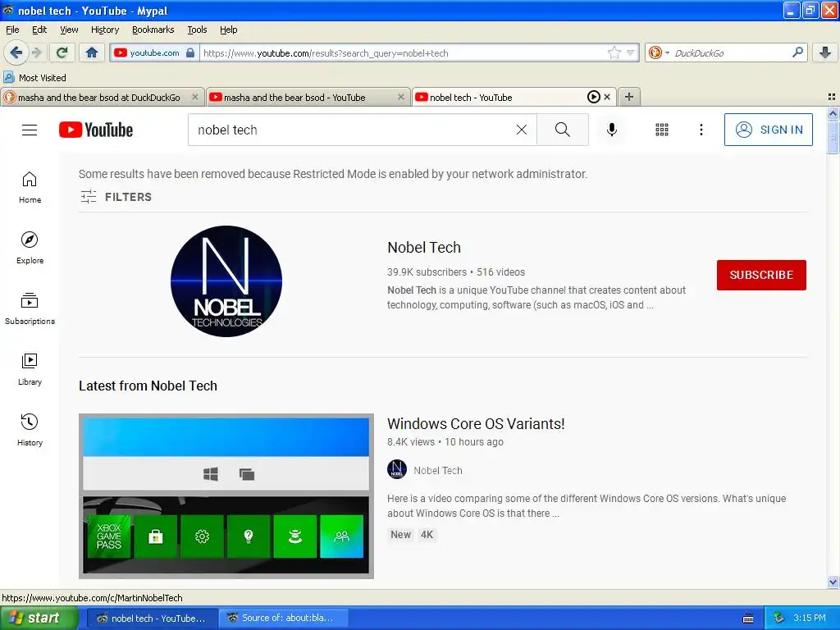
Task: Open the Edit menu
Action: tap(39, 30)
